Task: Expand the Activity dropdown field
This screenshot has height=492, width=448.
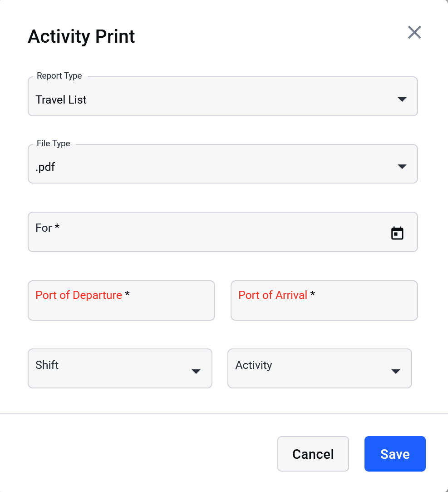Action: [320, 368]
